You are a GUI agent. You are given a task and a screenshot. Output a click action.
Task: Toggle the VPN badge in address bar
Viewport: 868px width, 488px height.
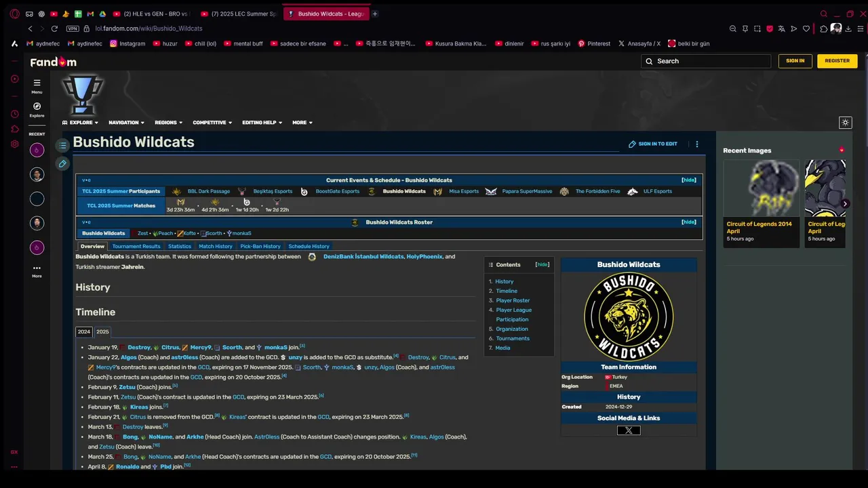[73, 28]
